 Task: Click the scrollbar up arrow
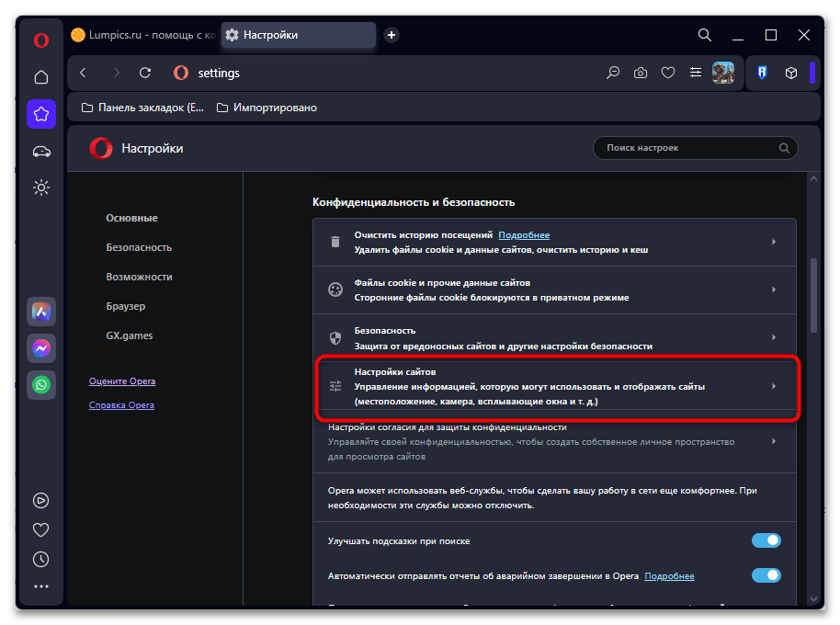[813, 179]
